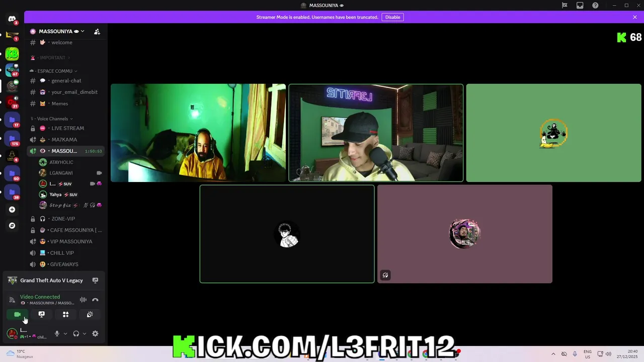The image size is (644, 362).
Task: Click Video Connected status text
Action: [x=40, y=297]
